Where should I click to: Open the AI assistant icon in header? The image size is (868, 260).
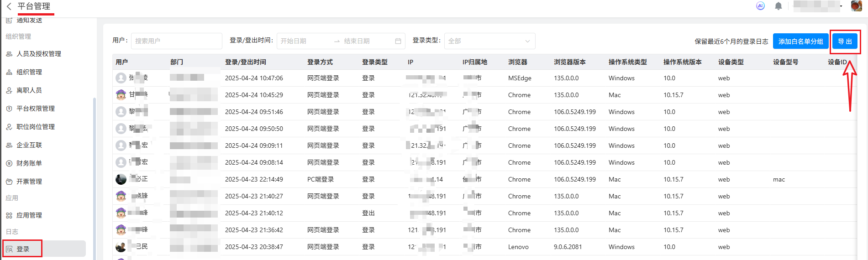tap(760, 6)
